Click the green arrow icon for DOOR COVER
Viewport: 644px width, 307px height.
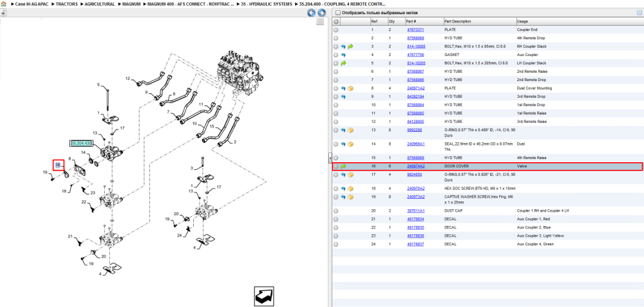pos(343,166)
